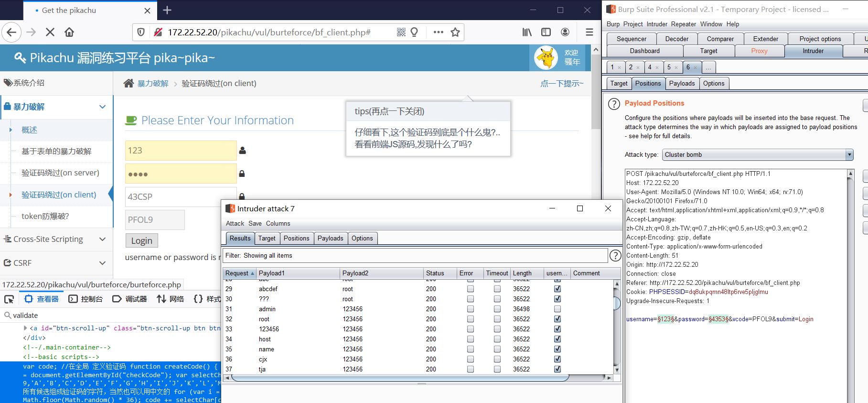Screen dimensions: 868x403
Task: Click the breadcrumb home icon on Pikachu page
Action: pyautogui.click(x=129, y=83)
